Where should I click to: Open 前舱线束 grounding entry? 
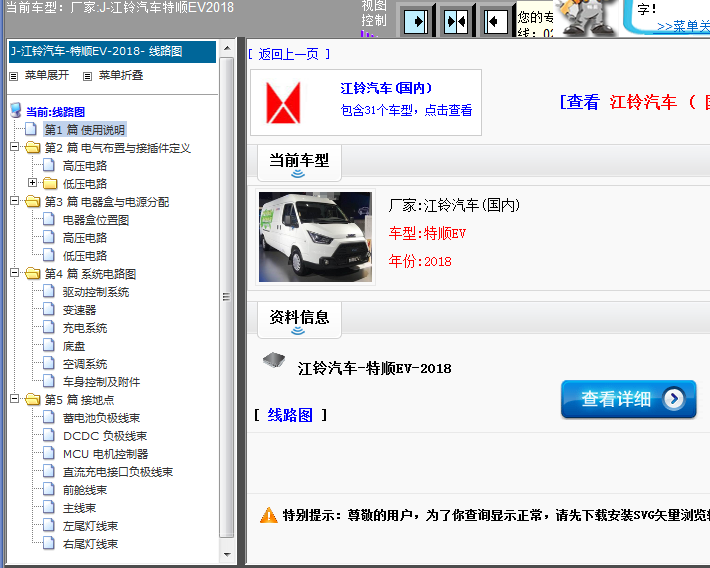(x=85, y=490)
